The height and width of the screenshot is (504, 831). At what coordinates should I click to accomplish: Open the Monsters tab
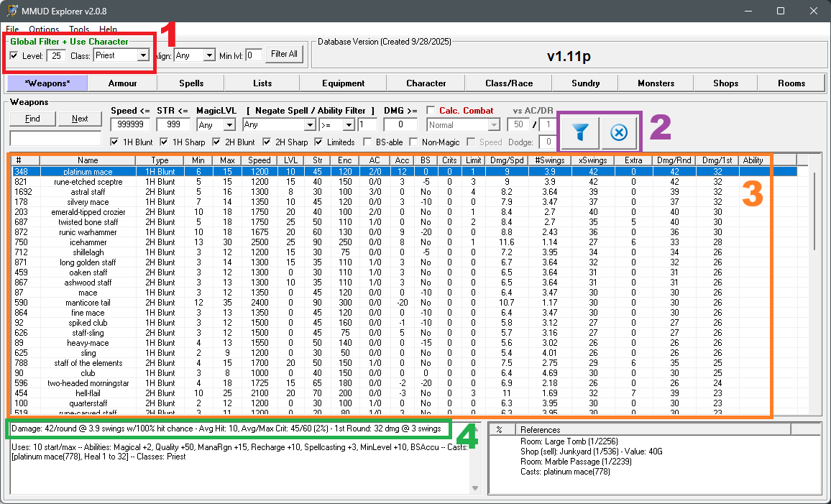pos(656,83)
